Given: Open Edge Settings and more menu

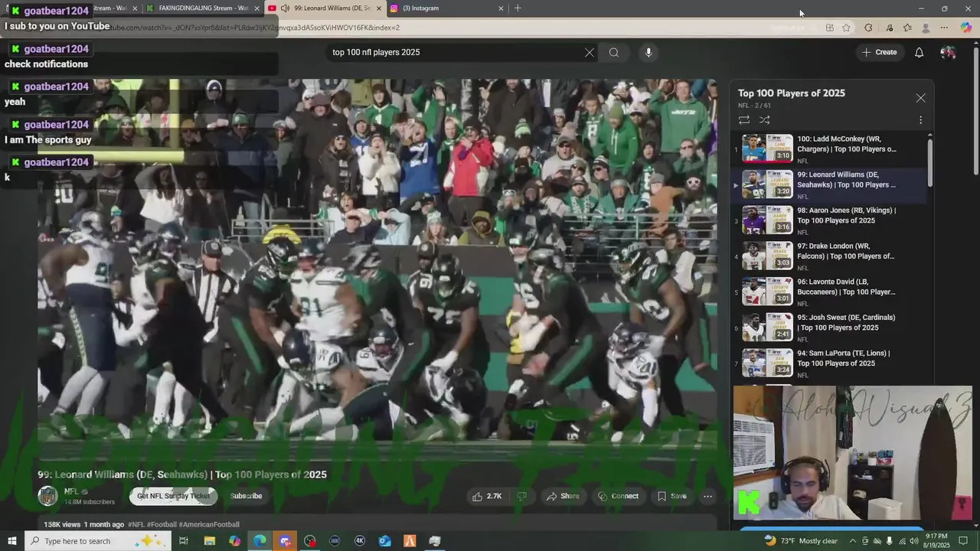Looking at the screenshot, I should coord(944,28).
